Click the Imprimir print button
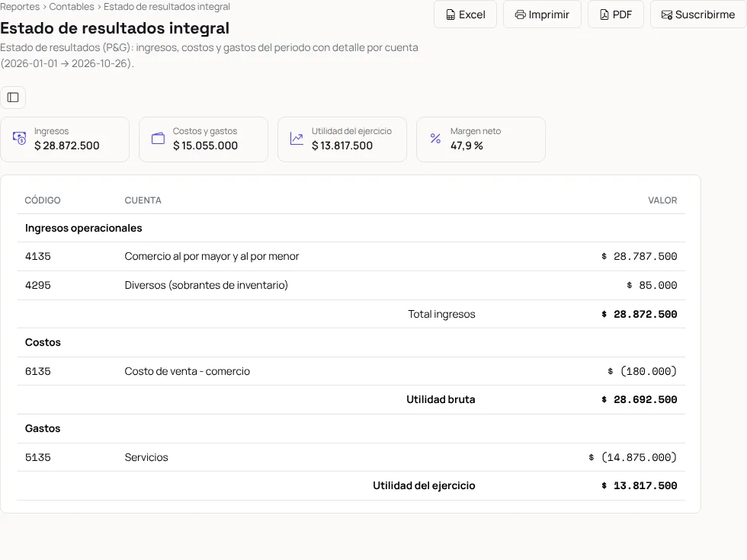Image resolution: width=747 pixels, height=560 pixels. pyautogui.click(x=542, y=14)
